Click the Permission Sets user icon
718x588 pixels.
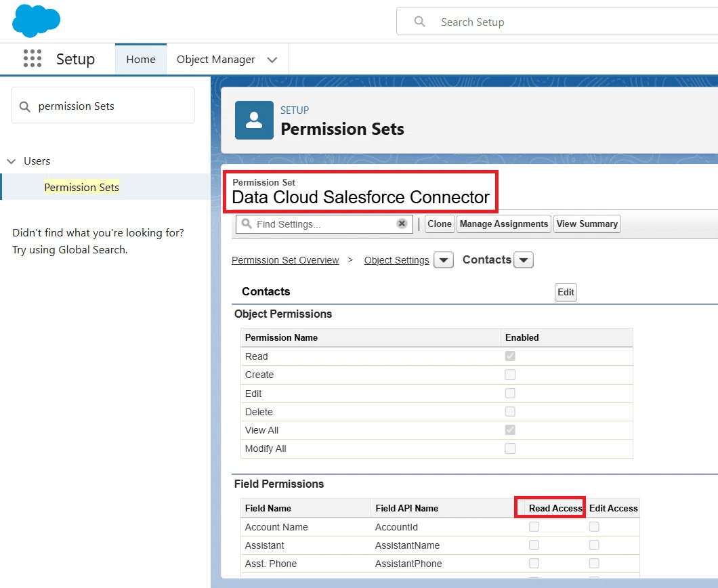(x=254, y=120)
